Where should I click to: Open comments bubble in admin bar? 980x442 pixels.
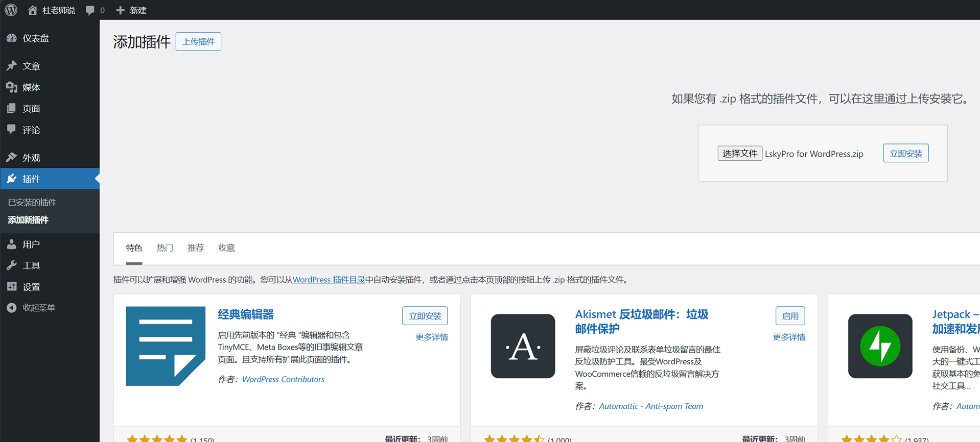(95, 10)
